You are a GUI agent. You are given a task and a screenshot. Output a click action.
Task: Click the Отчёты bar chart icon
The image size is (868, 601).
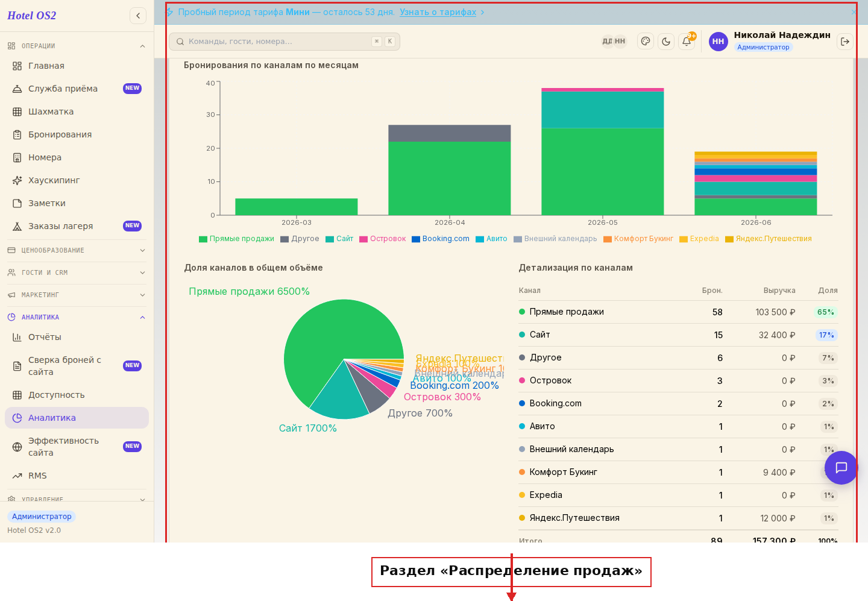17,337
